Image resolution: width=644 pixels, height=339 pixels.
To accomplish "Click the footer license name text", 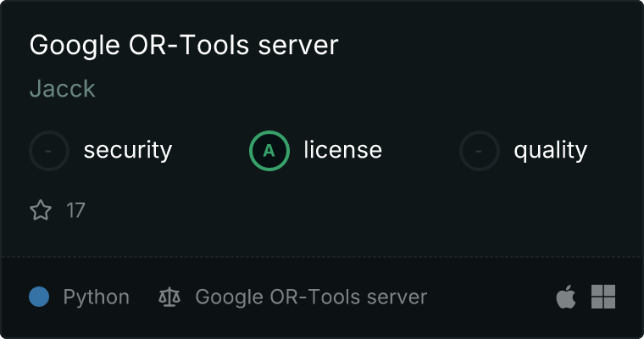I will 311,297.
